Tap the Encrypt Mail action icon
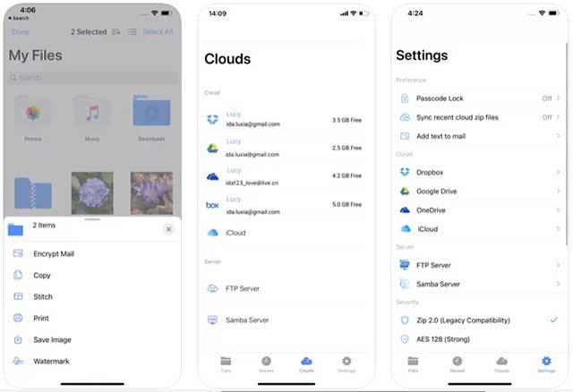Image resolution: width=573 pixels, height=392 pixels. (x=17, y=254)
